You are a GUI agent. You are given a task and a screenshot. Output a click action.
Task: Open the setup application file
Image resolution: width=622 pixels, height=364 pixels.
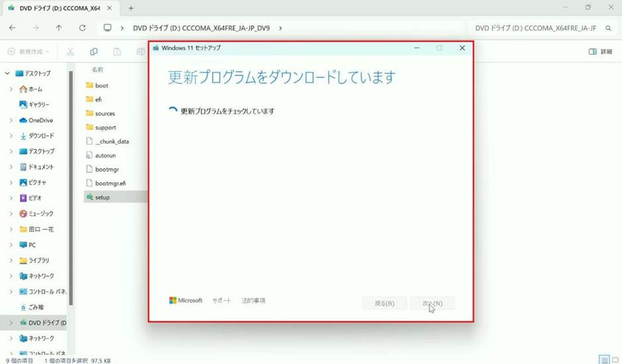(102, 197)
